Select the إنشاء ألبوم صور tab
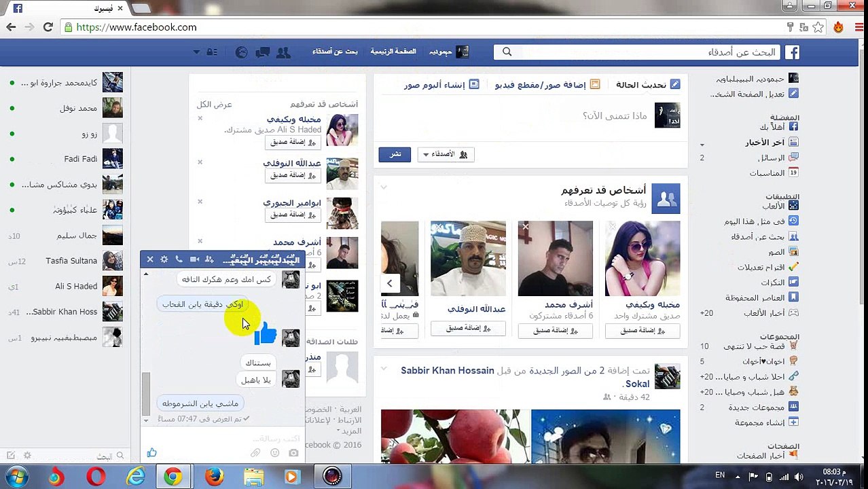 (x=441, y=85)
